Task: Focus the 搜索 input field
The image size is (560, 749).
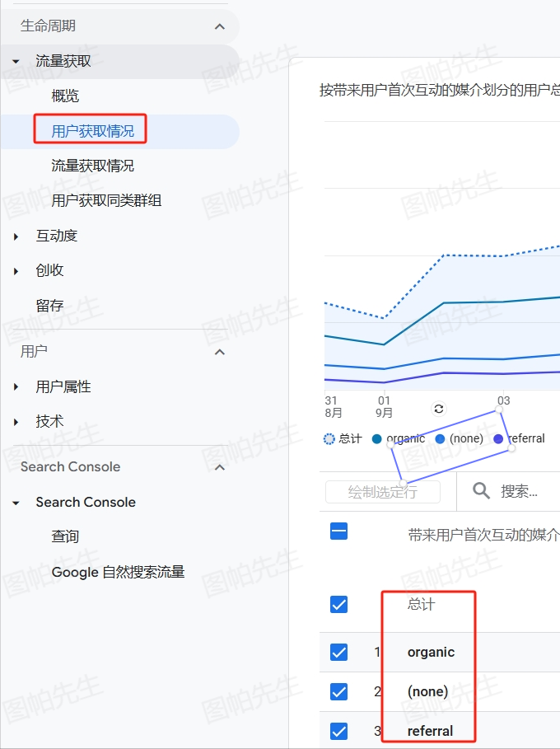Action: pos(519,491)
